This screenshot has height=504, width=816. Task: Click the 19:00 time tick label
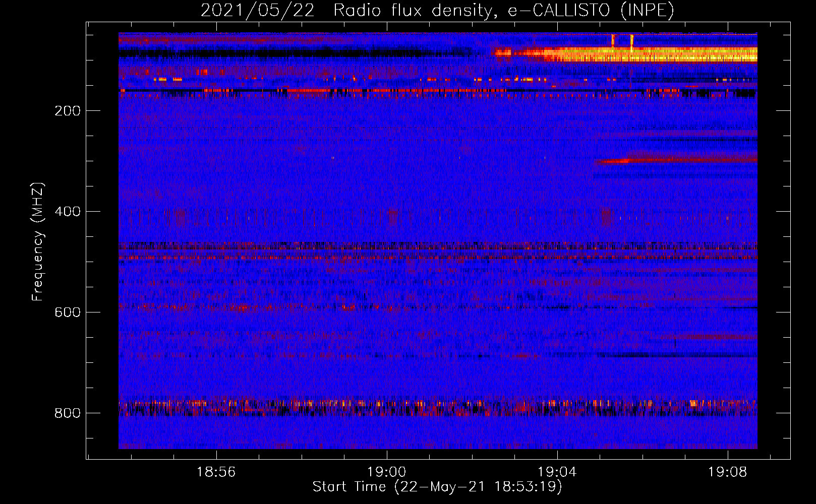click(387, 472)
